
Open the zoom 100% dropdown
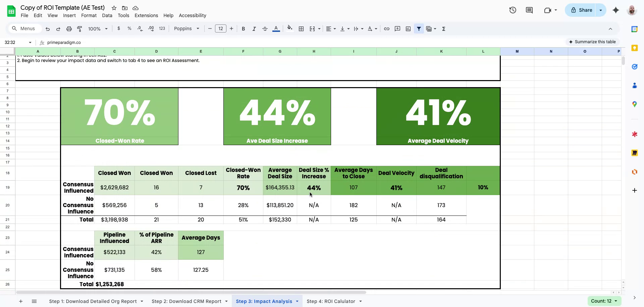[98, 29]
